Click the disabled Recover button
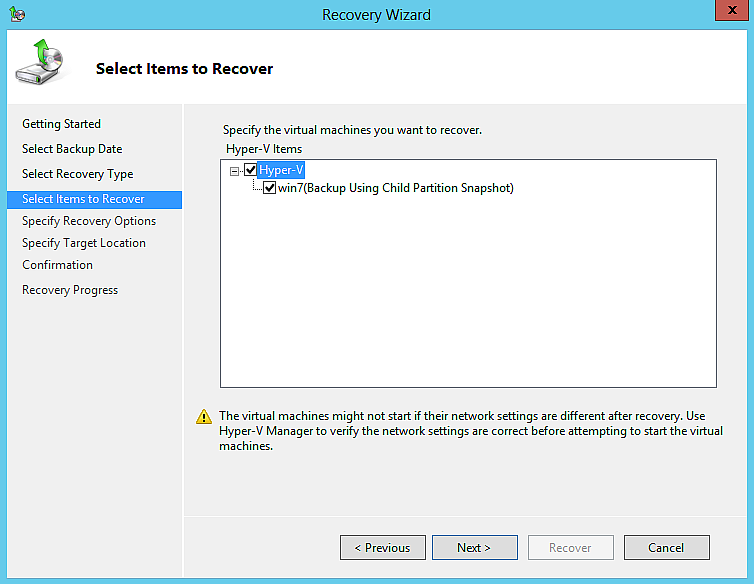This screenshot has width=754, height=584. coord(571,547)
